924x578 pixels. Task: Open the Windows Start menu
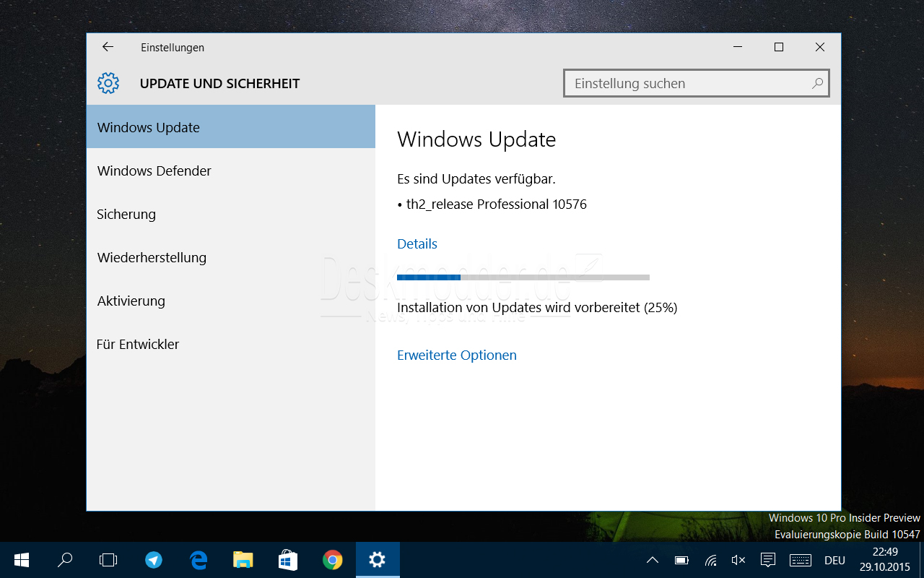coord(22,560)
